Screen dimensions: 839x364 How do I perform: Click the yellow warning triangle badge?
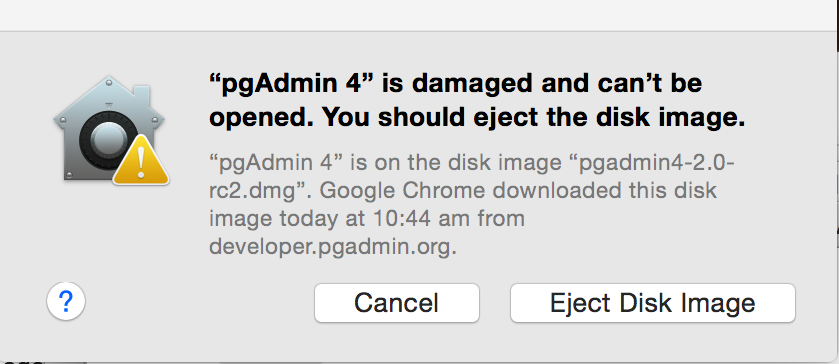coord(141,161)
